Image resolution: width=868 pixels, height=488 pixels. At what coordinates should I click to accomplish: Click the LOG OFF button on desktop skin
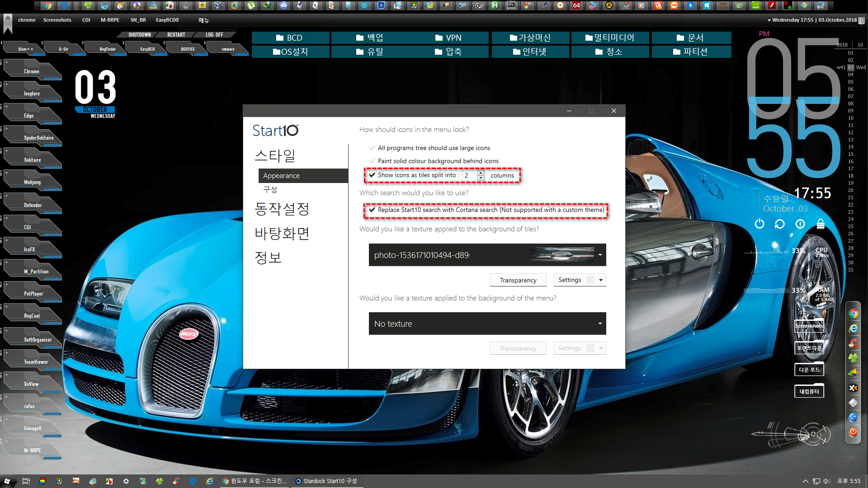pos(214,35)
